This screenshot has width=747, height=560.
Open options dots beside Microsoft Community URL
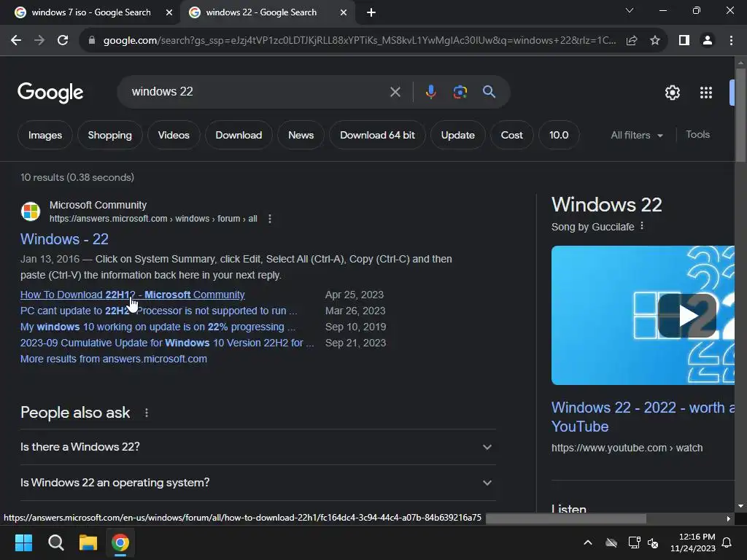pos(270,219)
